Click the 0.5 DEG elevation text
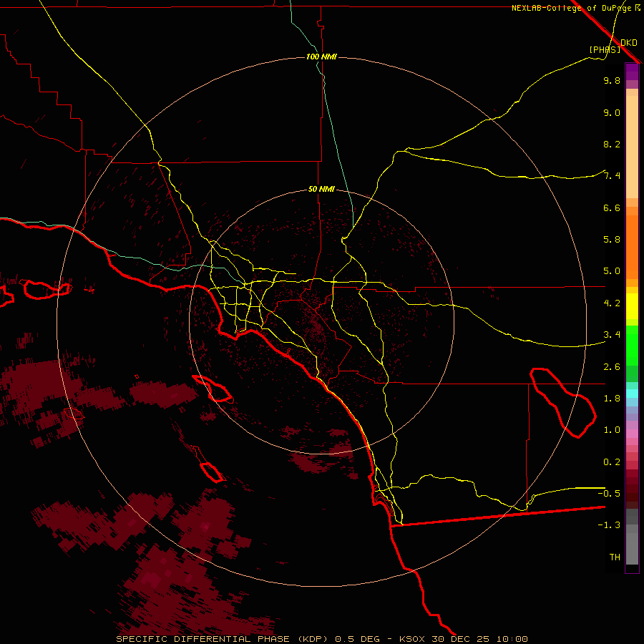This screenshot has height=644, width=644. coord(357,639)
